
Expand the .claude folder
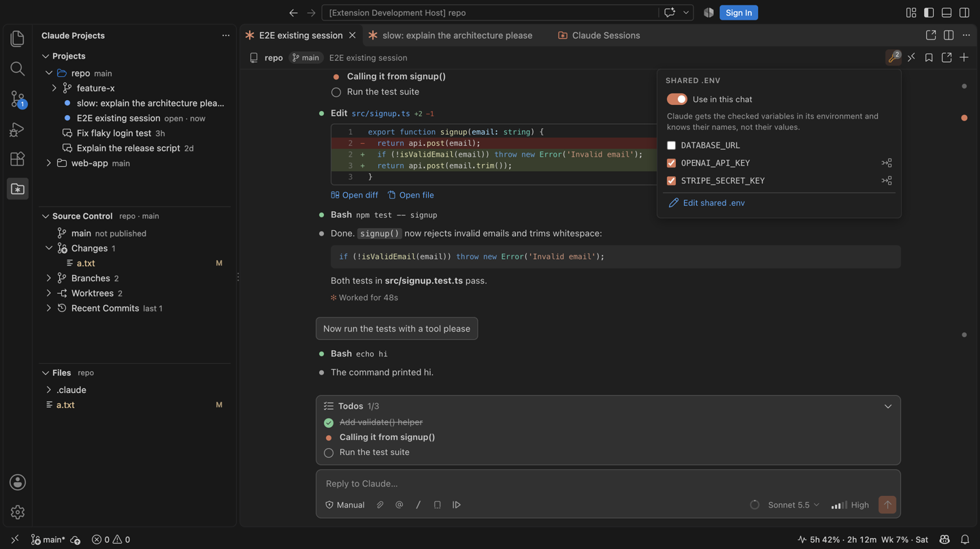[49, 390]
